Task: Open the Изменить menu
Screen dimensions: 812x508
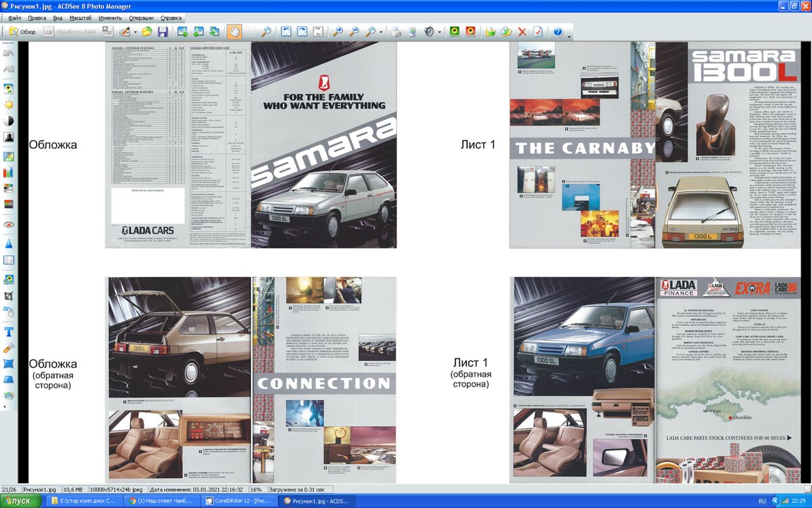Action: pos(110,18)
